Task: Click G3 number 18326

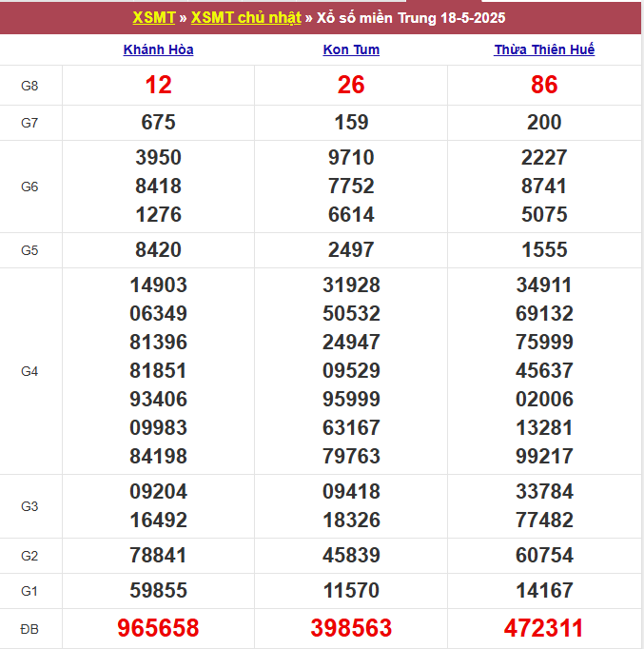Action: [x=351, y=521]
